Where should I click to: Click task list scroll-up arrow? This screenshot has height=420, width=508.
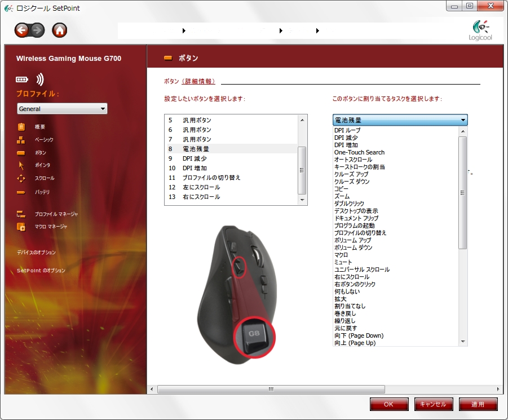pyautogui.click(x=463, y=131)
